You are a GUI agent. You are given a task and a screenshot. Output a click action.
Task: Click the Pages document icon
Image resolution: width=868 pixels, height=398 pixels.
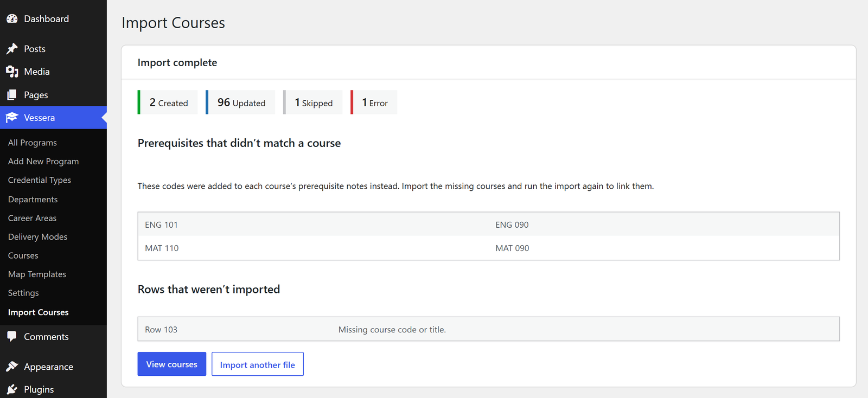(12, 95)
